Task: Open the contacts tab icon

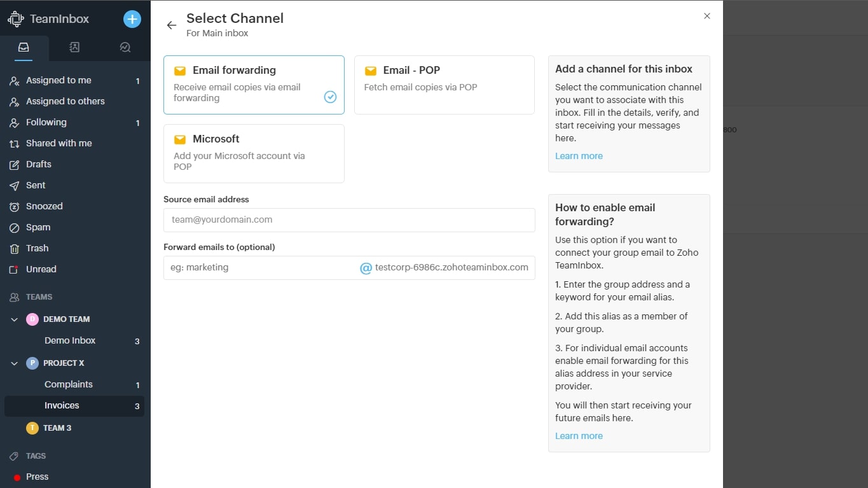Action: [x=74, y=47]
